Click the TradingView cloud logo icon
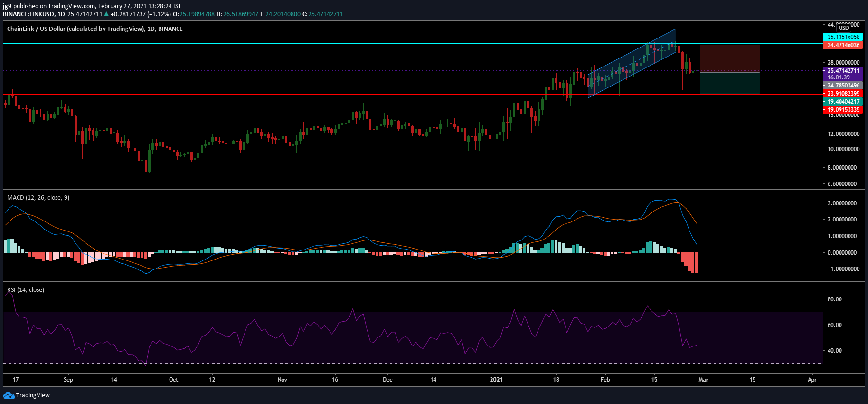868x404 pixels. (x=9, y=395)
